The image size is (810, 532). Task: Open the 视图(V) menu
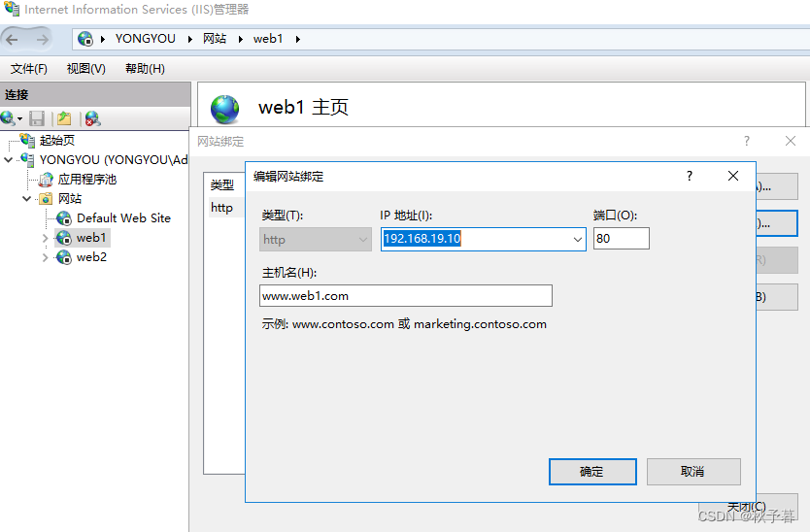(x=85, y=69)
